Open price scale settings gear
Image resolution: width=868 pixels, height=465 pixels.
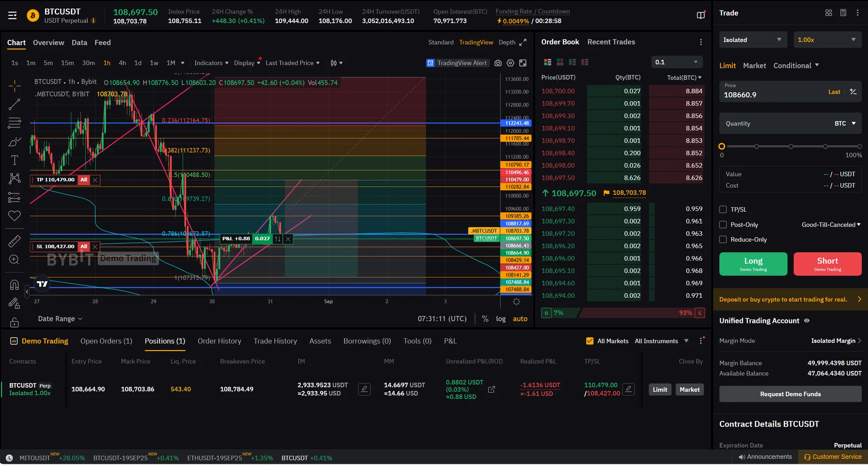coord(516,302)
